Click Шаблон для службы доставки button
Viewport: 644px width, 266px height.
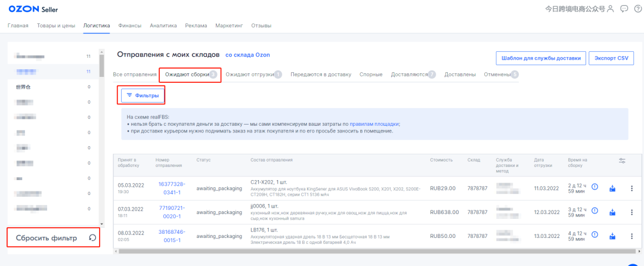point(540,58)
